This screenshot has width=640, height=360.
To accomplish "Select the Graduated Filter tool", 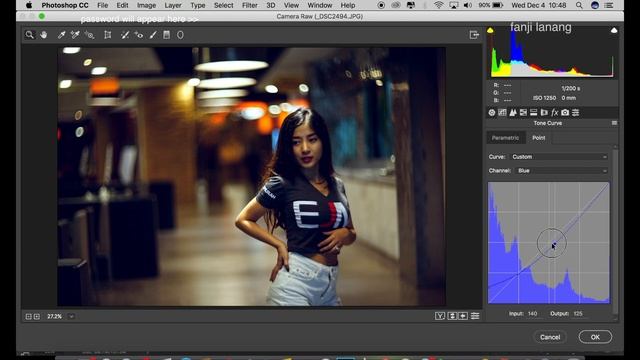I will point(167,35).
